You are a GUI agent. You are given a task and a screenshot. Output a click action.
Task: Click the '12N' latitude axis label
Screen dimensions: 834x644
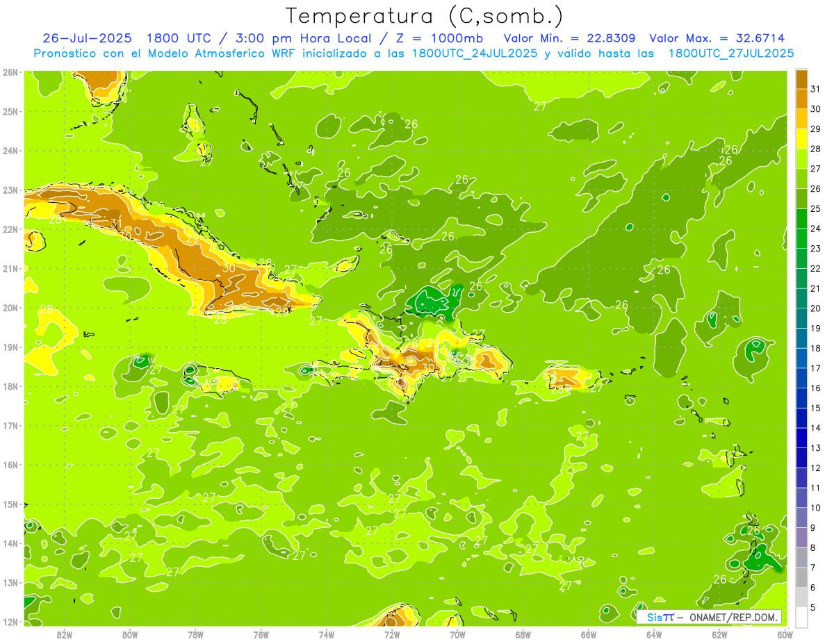[x=10, y=622]
